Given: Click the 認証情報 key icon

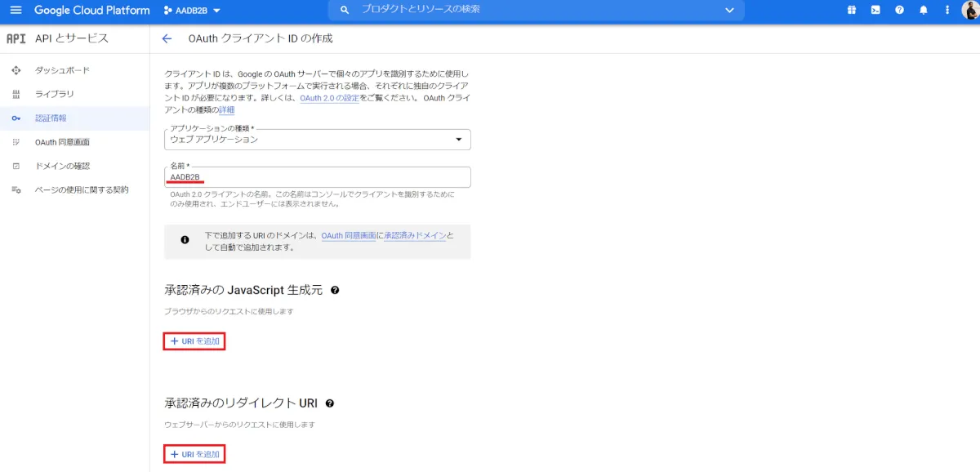Looking at the screenshot, I should point(16,118).
